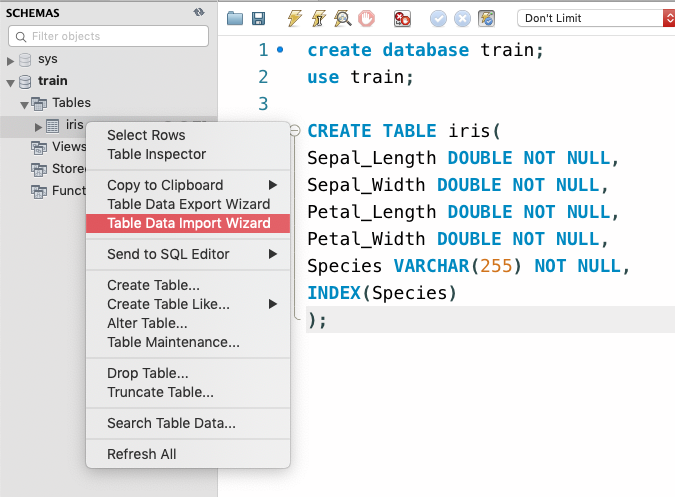This screenshot has width=675, height=497.
Task: Expand the sys schema
Action: [10, 61]
